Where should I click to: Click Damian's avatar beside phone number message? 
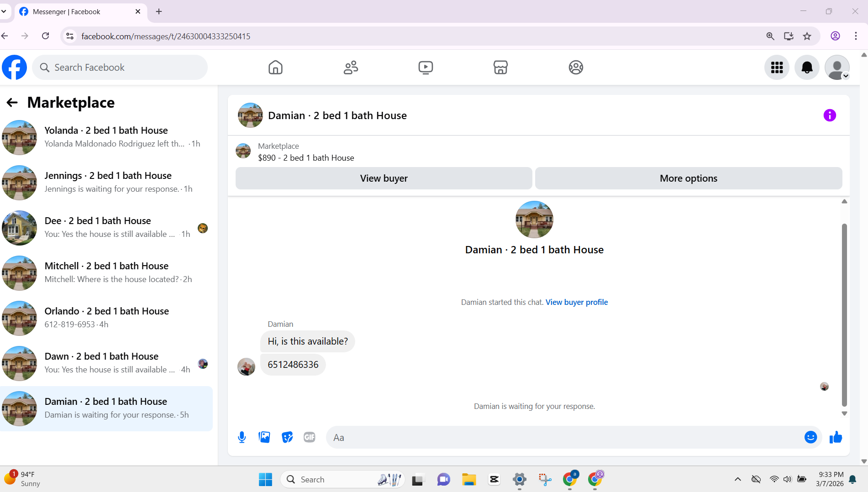[246, 366]
